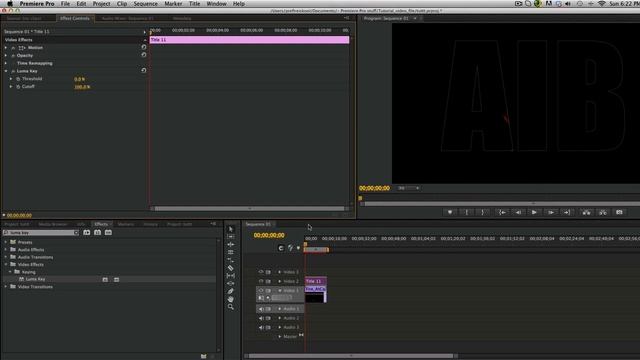Select the Luma Key effect item
Image resolution: width=640 pixels, height=360 pixels.
click(x=36, y=279)
